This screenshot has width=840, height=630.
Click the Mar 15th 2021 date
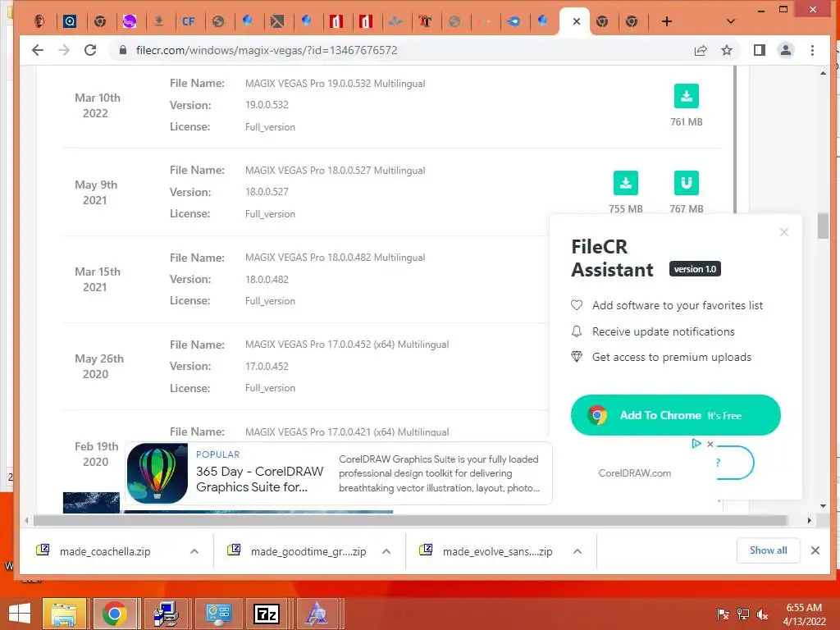[x=97, y=279]
